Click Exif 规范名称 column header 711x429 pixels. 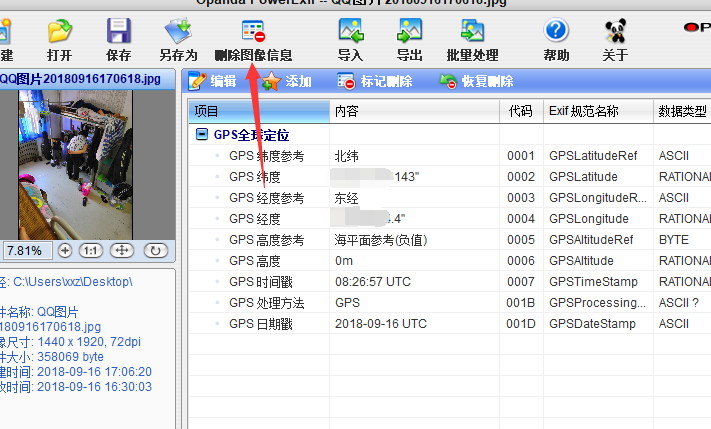(x=598, y=111)
